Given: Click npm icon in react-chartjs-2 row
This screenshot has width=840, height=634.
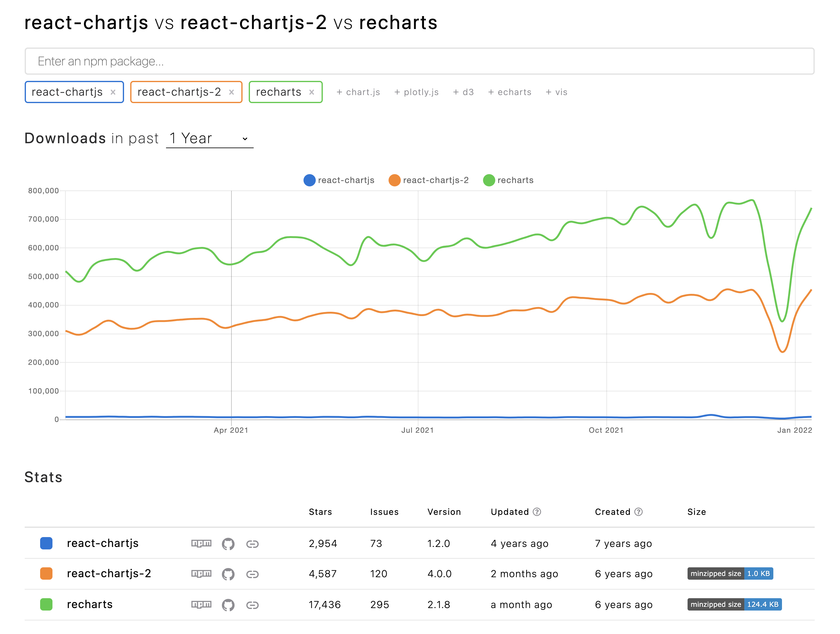Looking at the screenshot, I should tap(201, 574).
